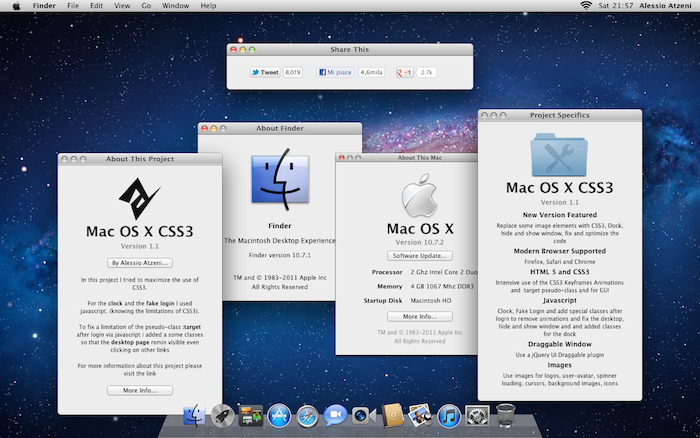The image size is (700, 438).
Task: Click the Sat 21:57 clock
Action: [616, 6]
